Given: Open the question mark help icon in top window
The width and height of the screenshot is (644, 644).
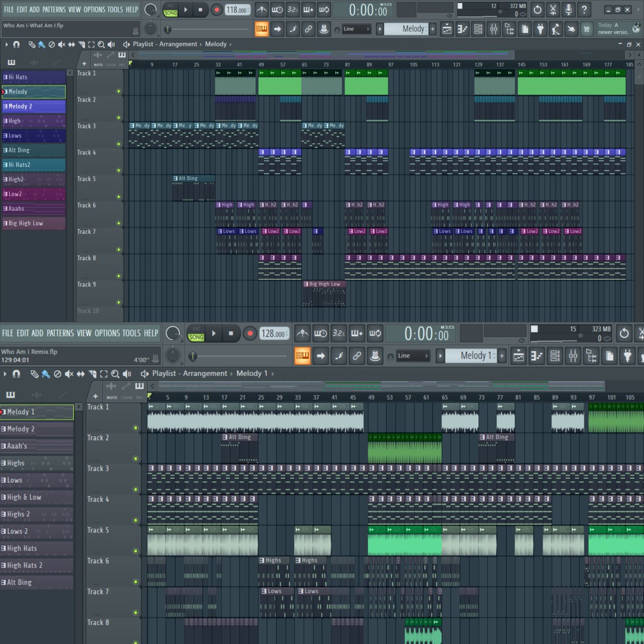Looking at the screenshot, I should tap(584, 10).
